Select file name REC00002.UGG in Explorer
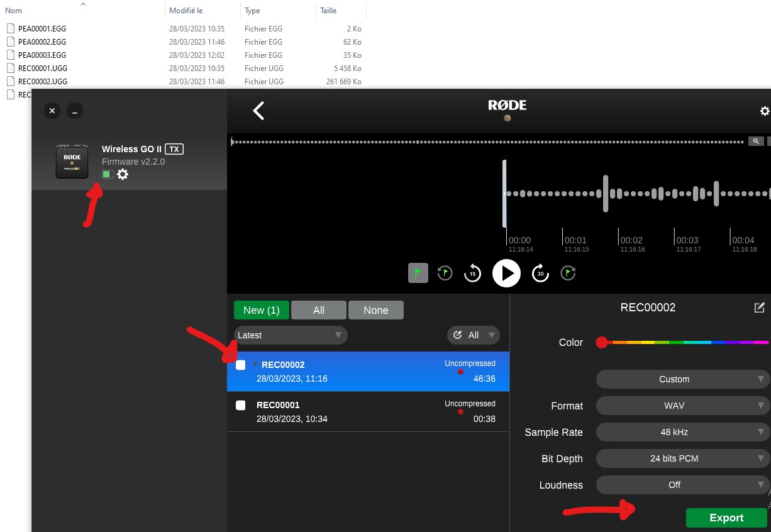Image resolution: width=771 pixels, height=532 pixels. pos(43,81)
